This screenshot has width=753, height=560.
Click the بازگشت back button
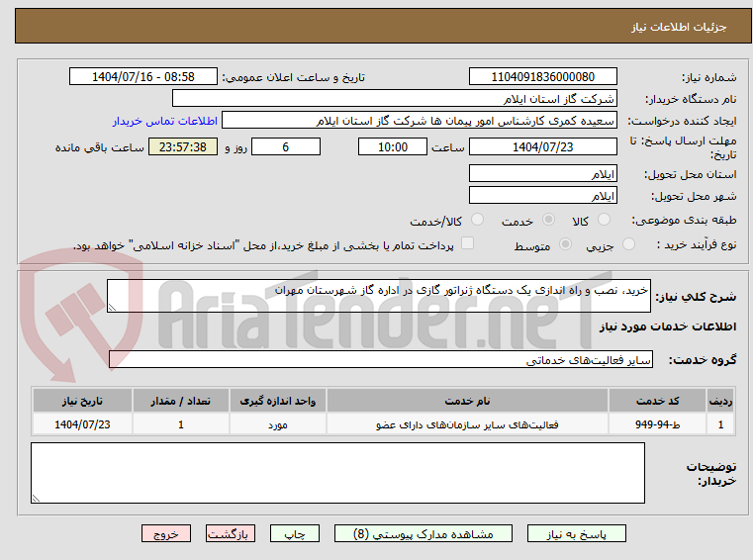[x=230, y=533]
